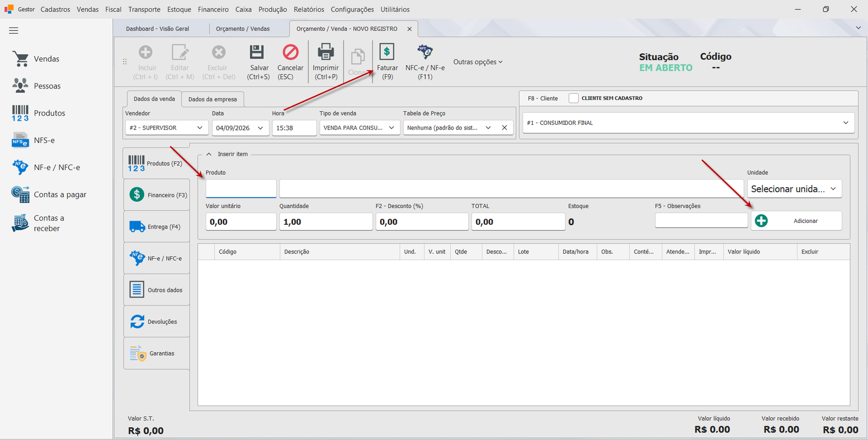868x440 pixels.
Task: Close the Orçamento / Venda - NOVO REGISTRO tab
Action: click(x=410, y=29)
